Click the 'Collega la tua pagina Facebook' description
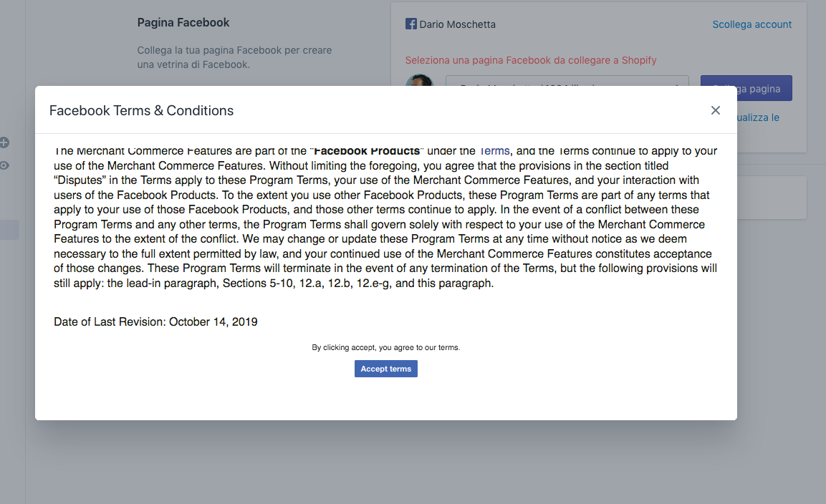826x504 pixels. tap(234, 57)
